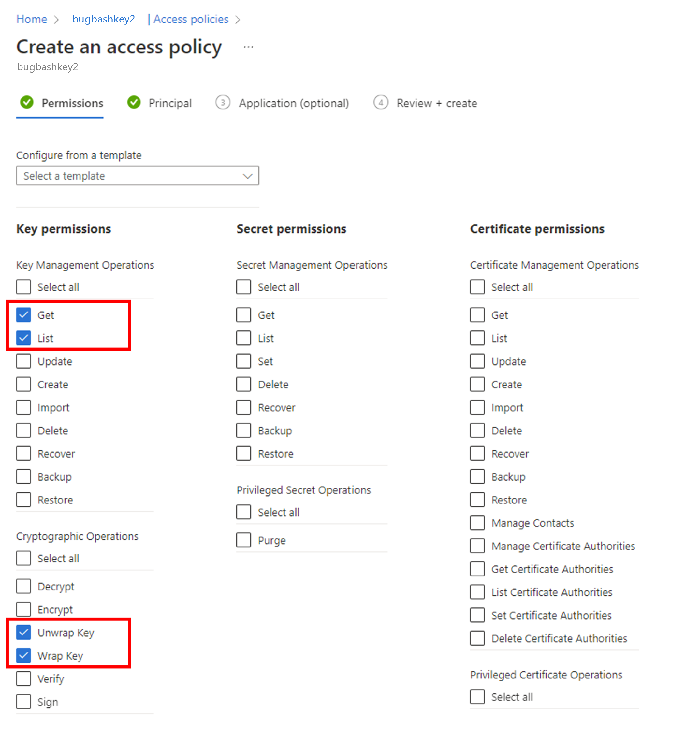700x729 pixels.
Task: Enable Manage Contacts certificate permission
Action: (x=477, y=523)
